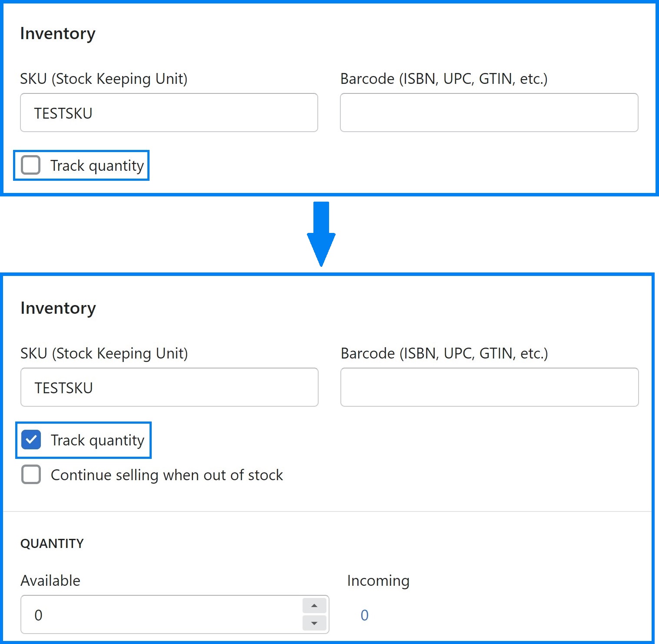659x644 pixels.
Task: Click Barcode field in lower Inventory panel
Action: [x=489, y=387]
